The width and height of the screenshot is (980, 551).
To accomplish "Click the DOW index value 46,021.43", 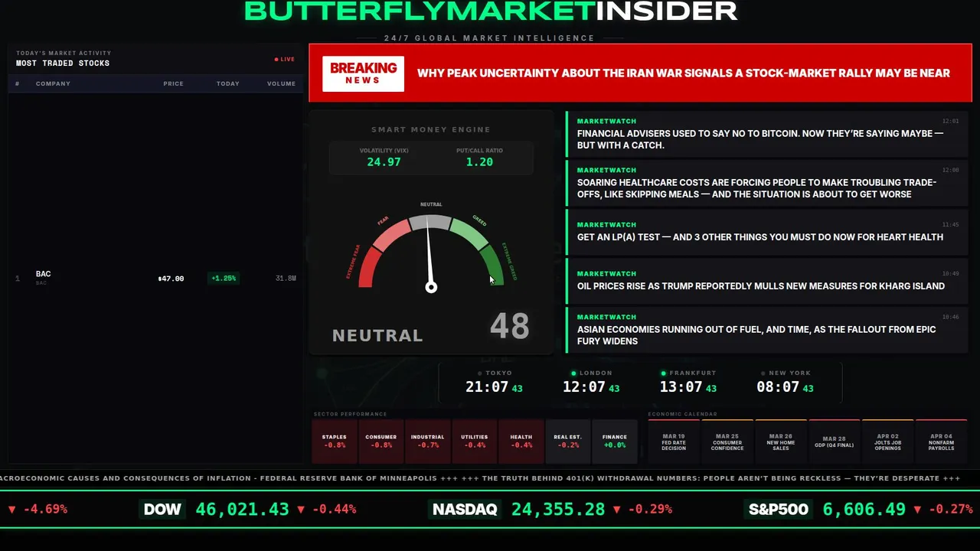I will coord(243,510).
